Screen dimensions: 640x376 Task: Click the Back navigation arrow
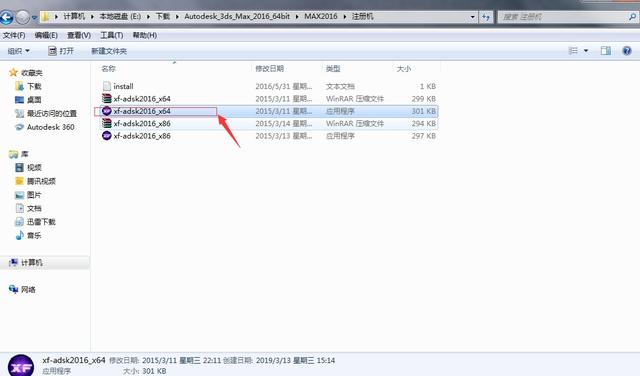[6, 17]
